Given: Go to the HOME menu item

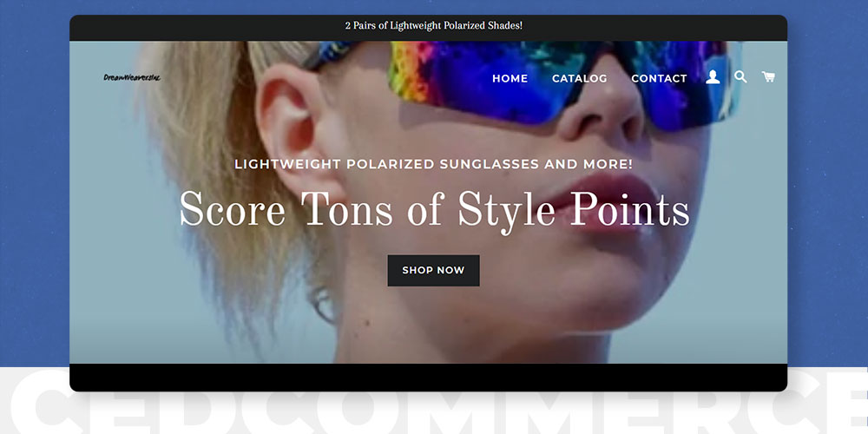Looking at the screenshot, I should click(x=510, y=79).
